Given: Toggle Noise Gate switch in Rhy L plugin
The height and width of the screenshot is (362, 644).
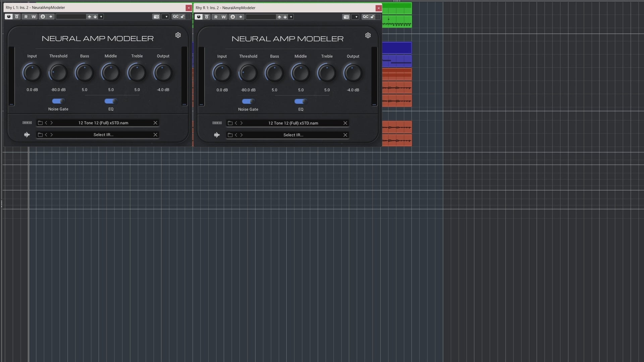Looking at the screenshot, I should [58, 101].
